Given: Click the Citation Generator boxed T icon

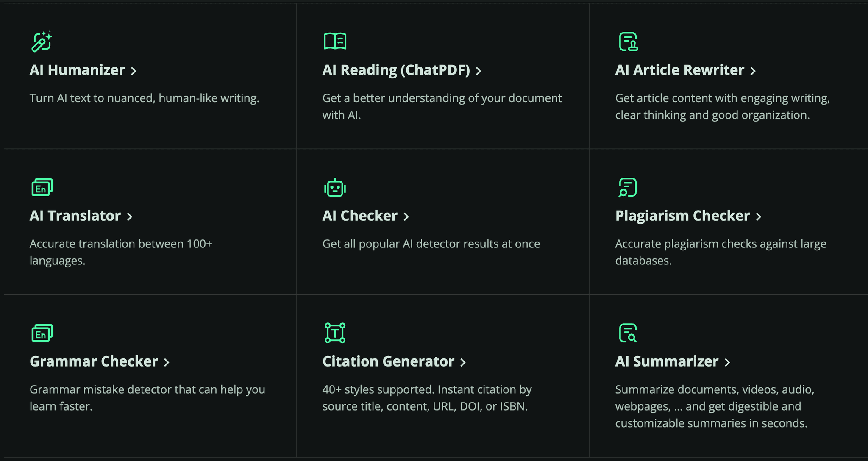Looking at the screenshot, I should tap(335, 332).
